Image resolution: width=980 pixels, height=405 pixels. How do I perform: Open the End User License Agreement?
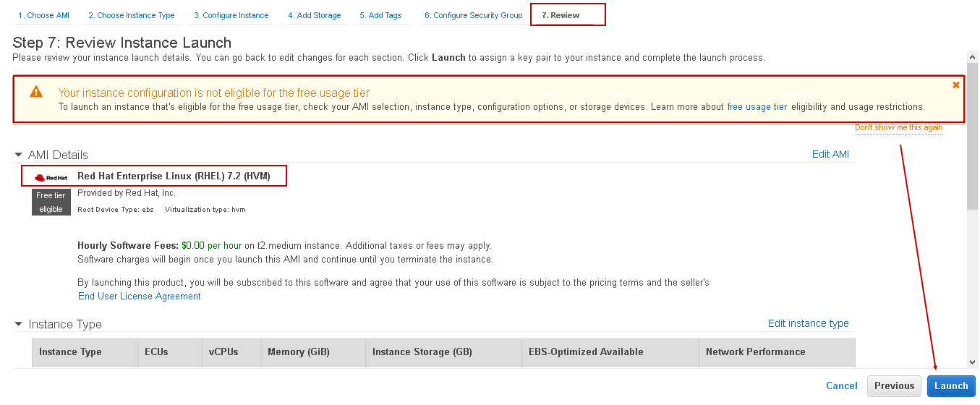140,296
